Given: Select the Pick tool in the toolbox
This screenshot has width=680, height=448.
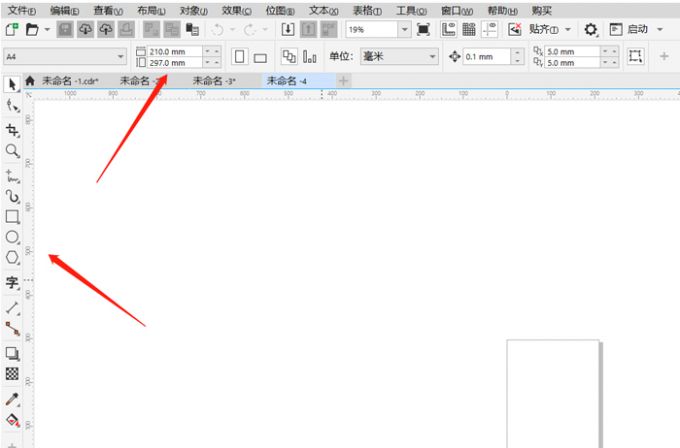Looking at the screenshot, I should 12,85.
